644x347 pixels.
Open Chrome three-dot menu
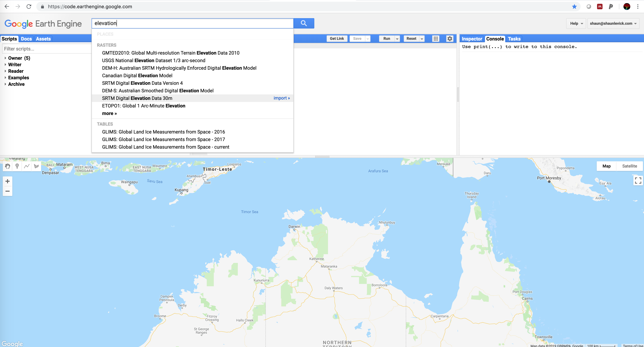click(x=638, y=7)
